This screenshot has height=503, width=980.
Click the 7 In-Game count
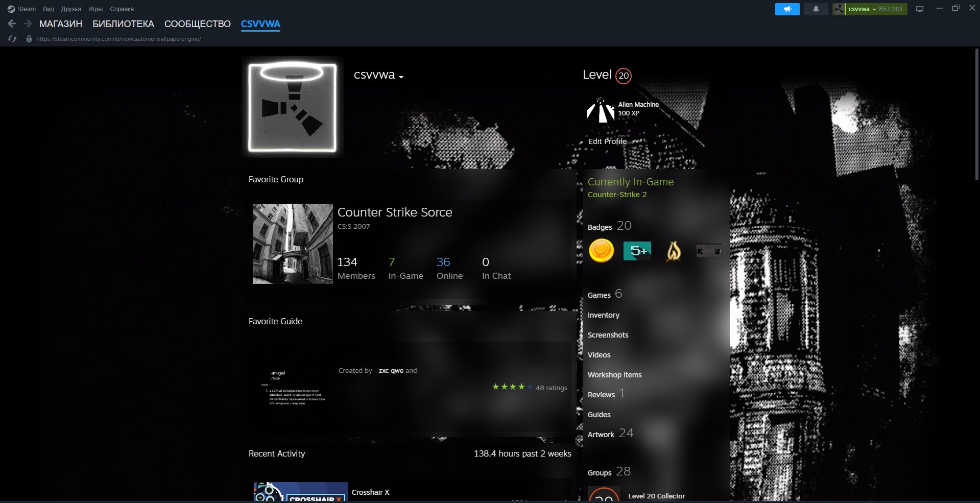point(405,269)
